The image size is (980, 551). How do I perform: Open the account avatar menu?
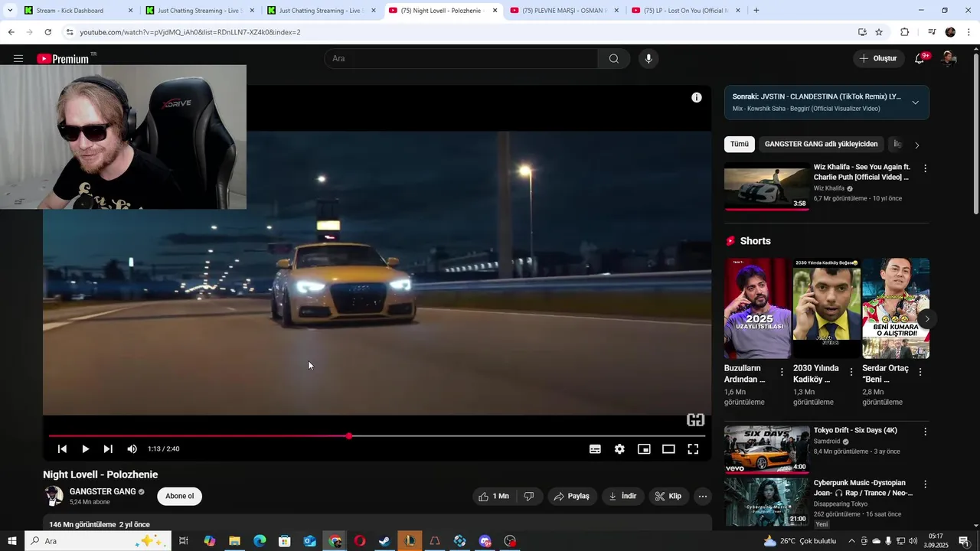[x=949, y=59]
